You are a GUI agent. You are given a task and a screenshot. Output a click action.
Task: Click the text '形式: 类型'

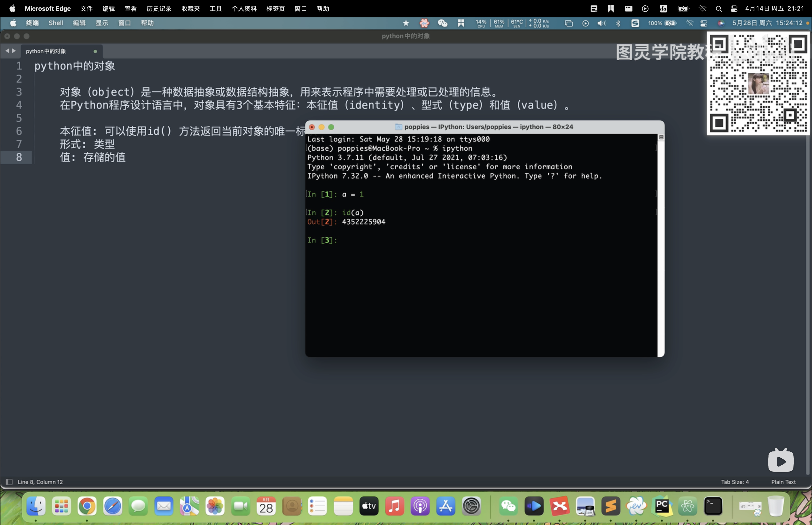[87, 144]
